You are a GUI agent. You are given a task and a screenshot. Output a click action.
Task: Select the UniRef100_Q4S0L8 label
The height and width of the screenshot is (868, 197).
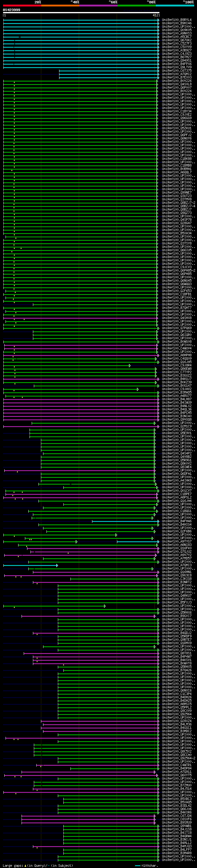point(177,84)
